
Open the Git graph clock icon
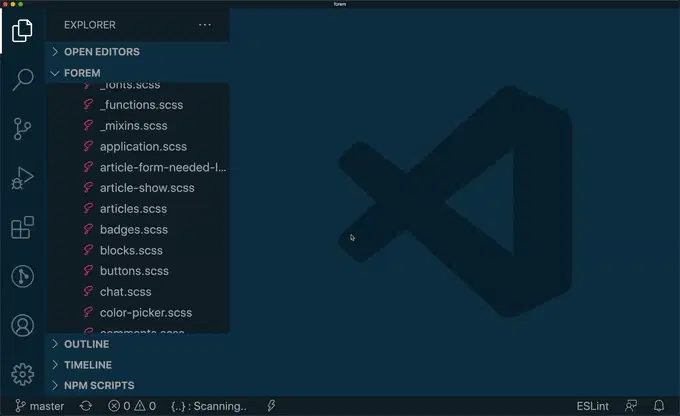pos(22,276)
